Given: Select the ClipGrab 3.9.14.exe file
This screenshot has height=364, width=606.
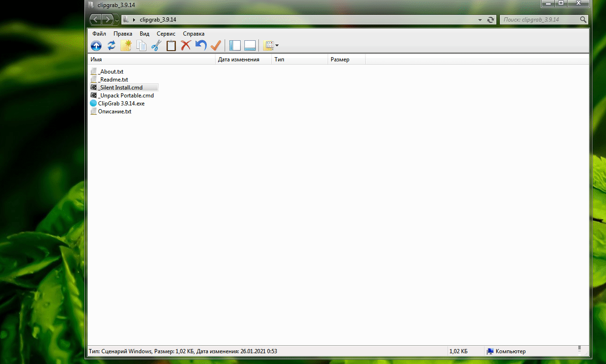Looking at the screenshot, I should 121,104.
